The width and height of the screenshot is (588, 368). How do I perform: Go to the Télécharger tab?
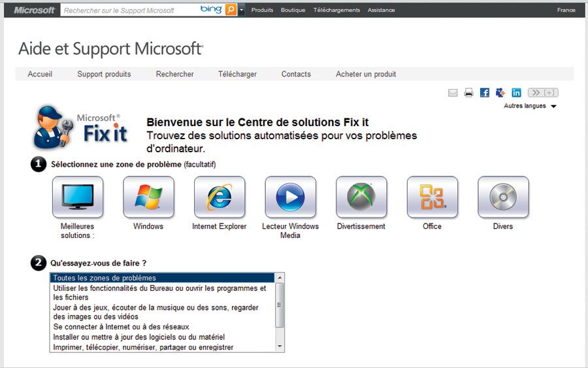237,74
